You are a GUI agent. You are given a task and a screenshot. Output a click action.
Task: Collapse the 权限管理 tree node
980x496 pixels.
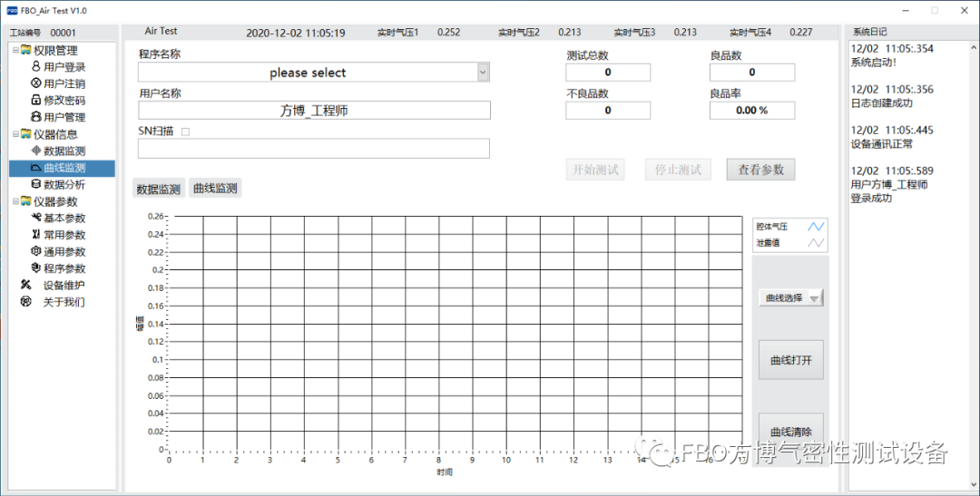tap(15, 50)
